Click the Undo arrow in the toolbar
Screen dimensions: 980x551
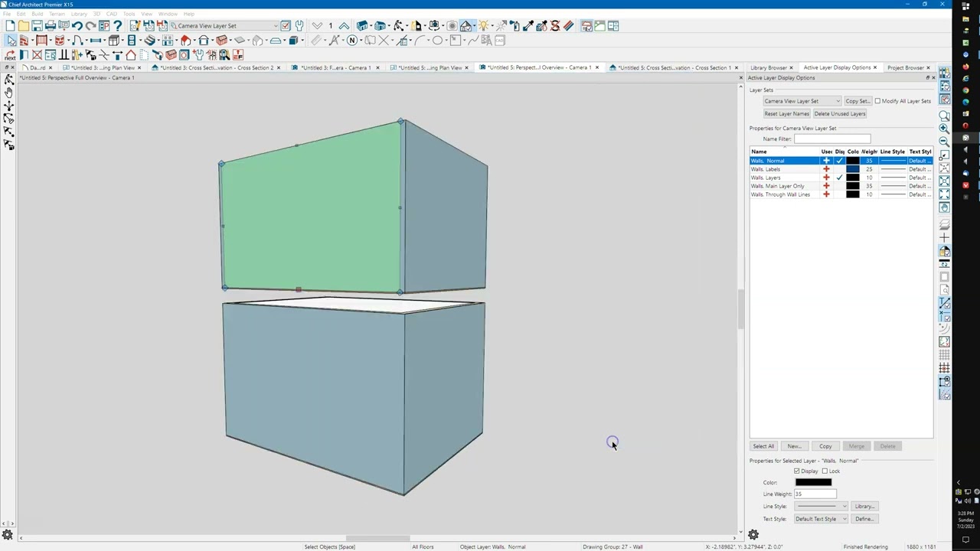[77, 26]
